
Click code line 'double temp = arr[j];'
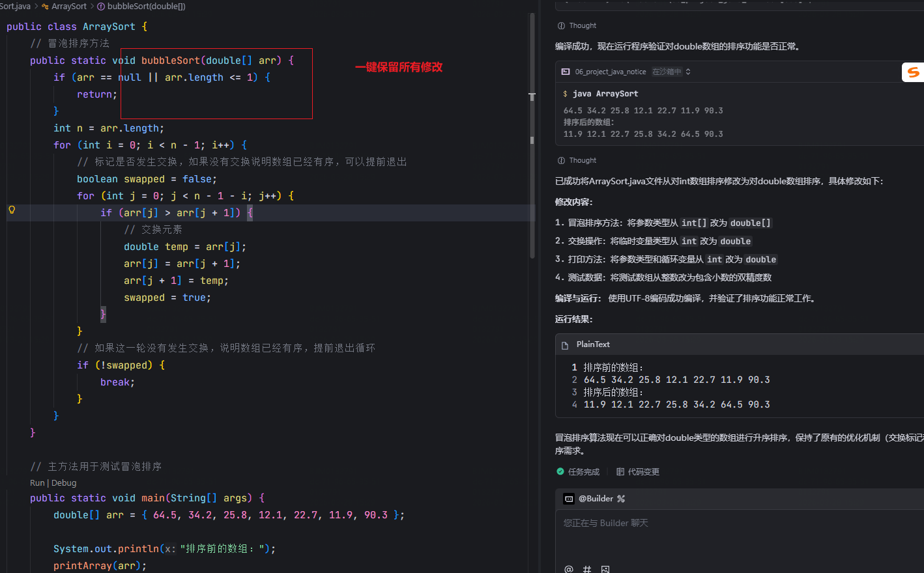[185, 247]
